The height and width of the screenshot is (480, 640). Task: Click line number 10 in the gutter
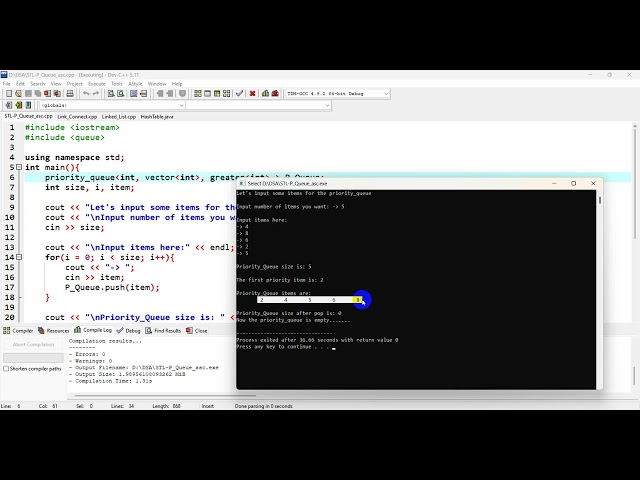10,217
